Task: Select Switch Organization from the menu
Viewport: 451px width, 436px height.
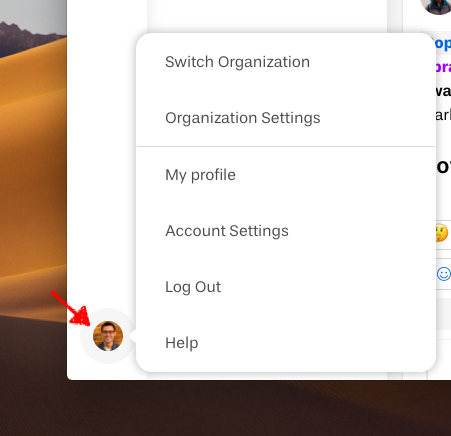Action: [x=237, y=62]
